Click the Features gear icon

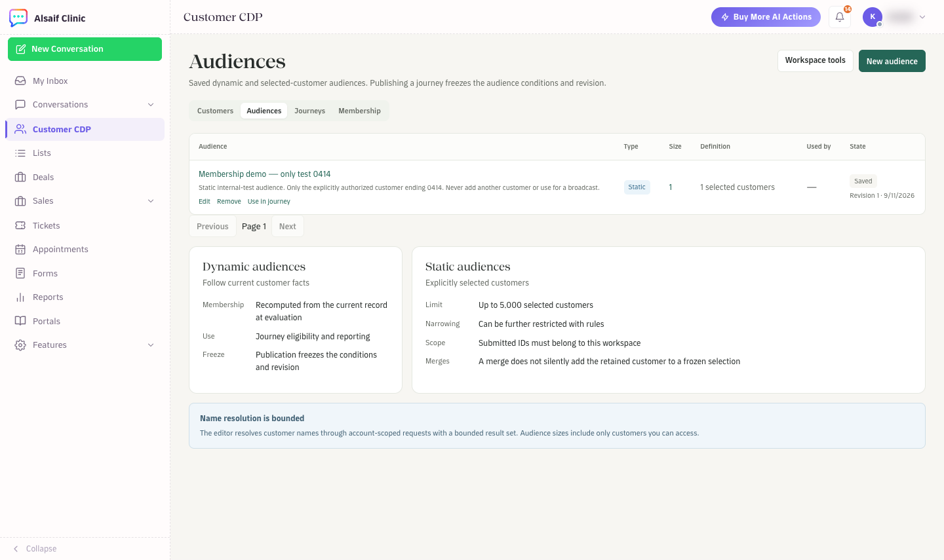click(x=20, y=345)
